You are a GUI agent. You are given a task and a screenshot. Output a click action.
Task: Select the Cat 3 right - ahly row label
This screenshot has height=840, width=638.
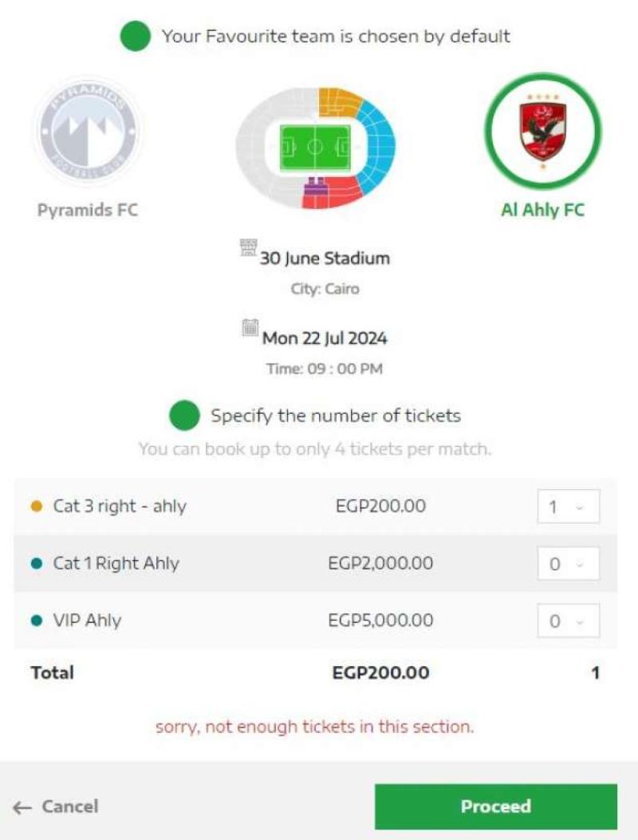(x=120, y=507)
